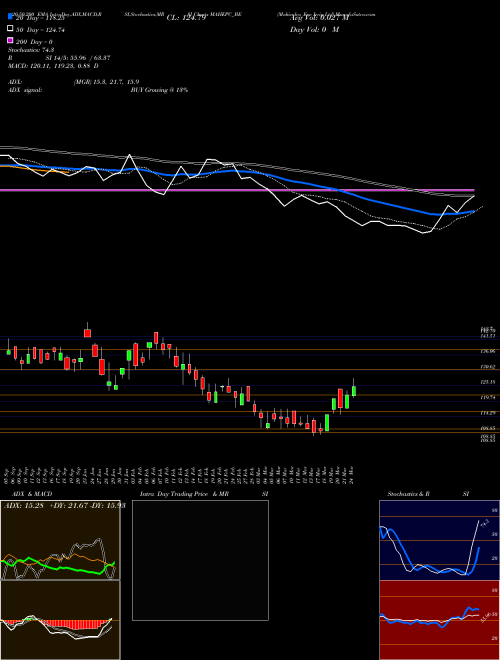Click the 'Avg Vol: 0.027 M' label
The width and height of the screenshot is (500, 660).
pos(319,18)
